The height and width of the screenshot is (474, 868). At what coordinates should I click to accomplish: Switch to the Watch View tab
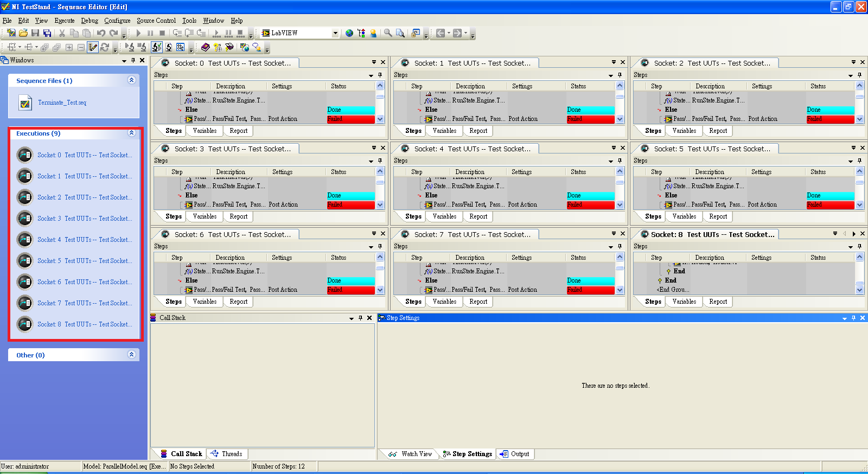point(410,454)
